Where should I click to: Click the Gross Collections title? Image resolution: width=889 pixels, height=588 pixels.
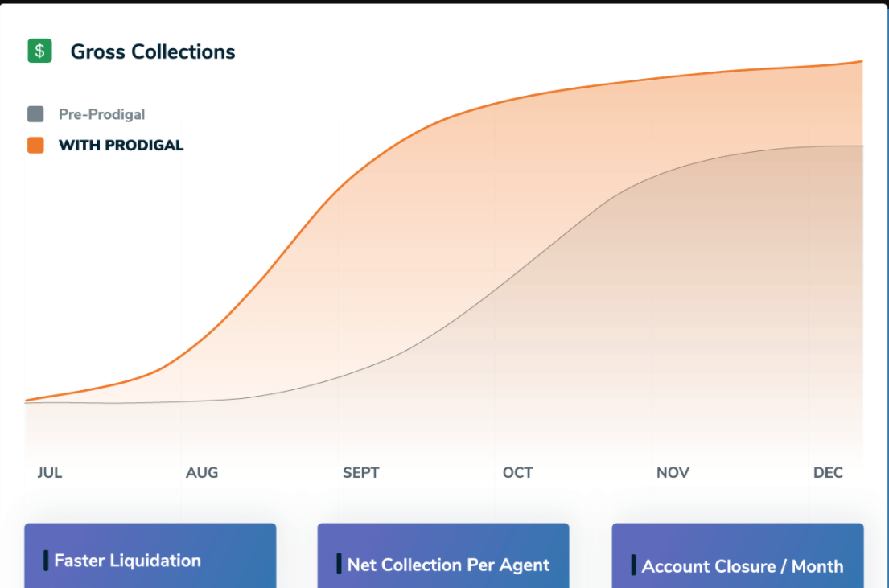pos(153,52)
